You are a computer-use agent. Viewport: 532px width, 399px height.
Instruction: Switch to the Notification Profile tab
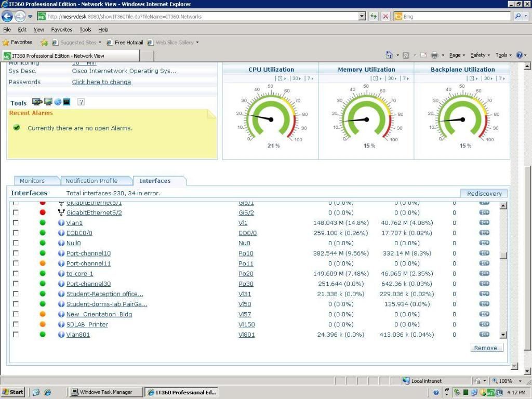[91, 181]
